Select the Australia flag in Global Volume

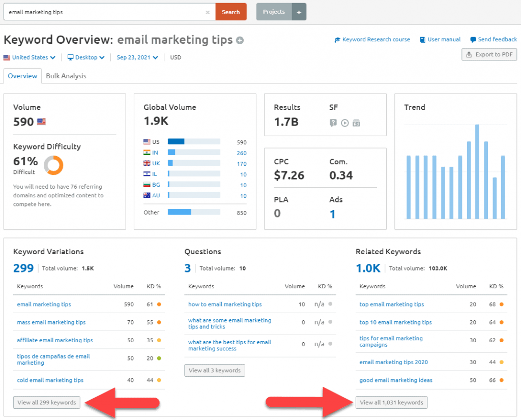point(147,195)
